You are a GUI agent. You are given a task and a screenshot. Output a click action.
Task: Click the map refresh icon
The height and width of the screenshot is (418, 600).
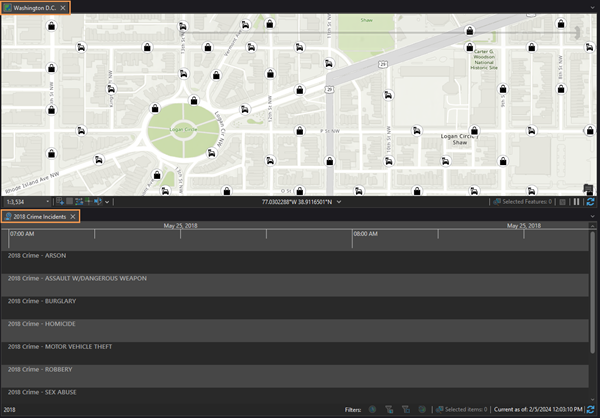click(591, 202)
